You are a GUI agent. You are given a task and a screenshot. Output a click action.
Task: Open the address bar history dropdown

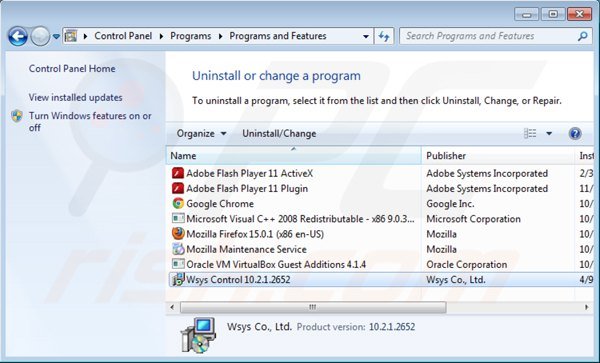click(x=366, y=37)
